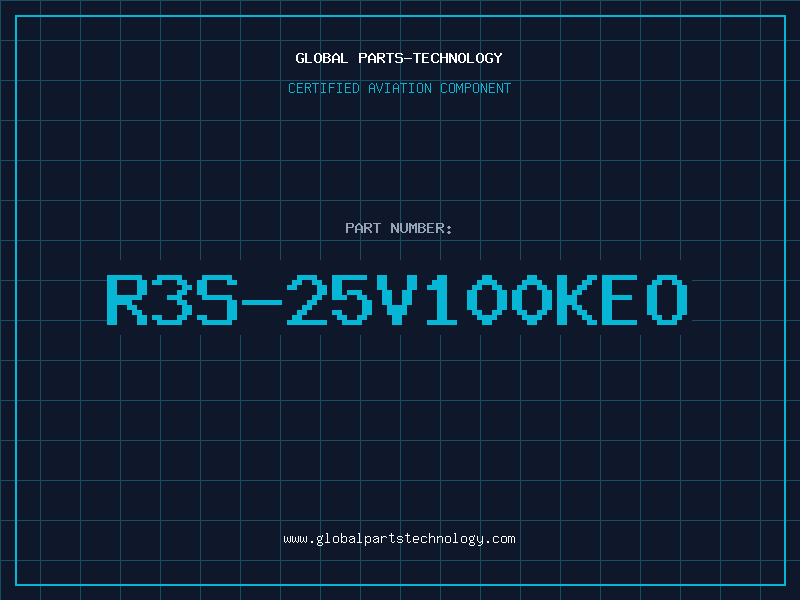Click the letter V in the part number
Image resolution: width=800 pixels, height=600 pixels.
[396, 299]
